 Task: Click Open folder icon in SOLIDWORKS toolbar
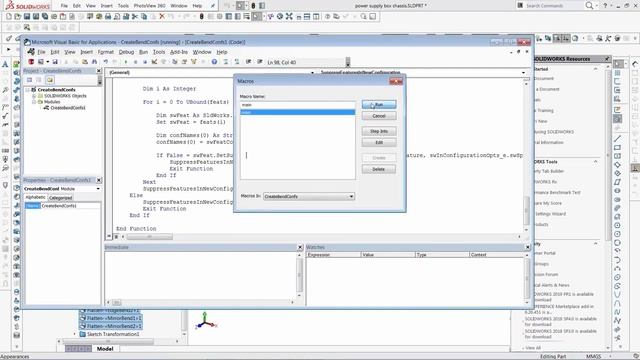[x=18, y=17]
